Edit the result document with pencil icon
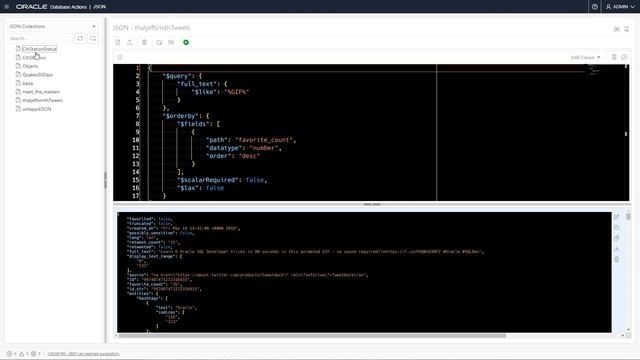 (617, 217)
